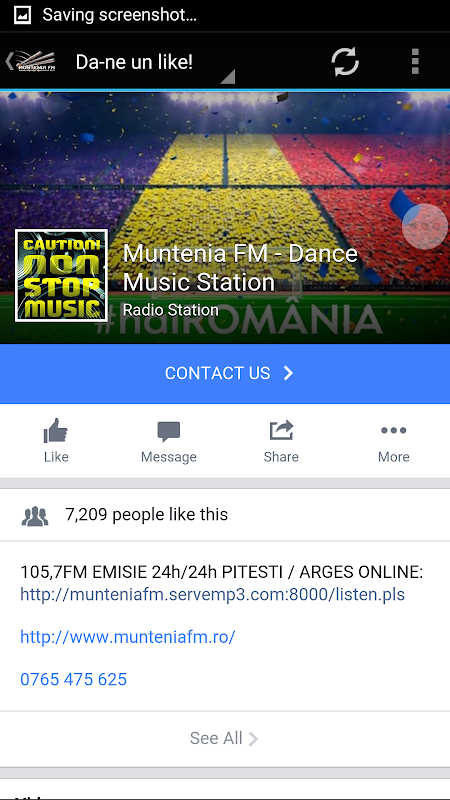Open the More ellipsis options
This screenshot has height=800, width=450.
[x=393, y=431]
